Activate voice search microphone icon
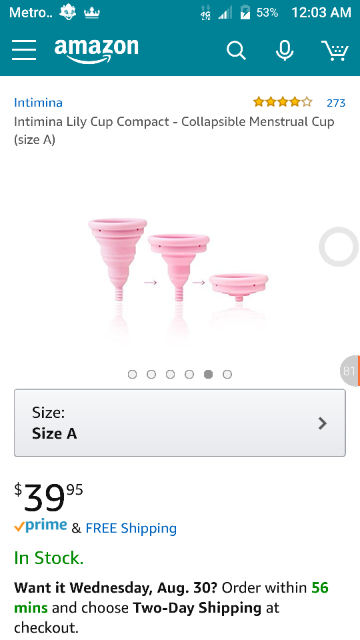 click(x=284, y=51)
